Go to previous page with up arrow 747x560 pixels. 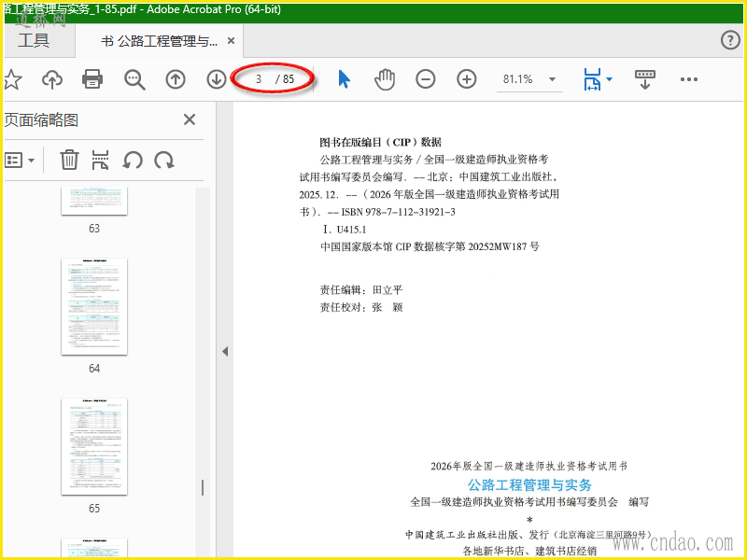click(176, 79)
